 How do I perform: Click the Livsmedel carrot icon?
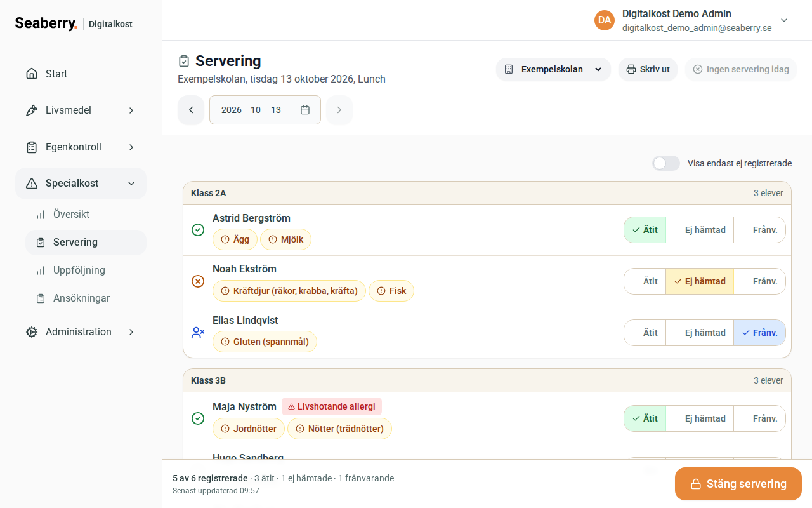(32, 110)
